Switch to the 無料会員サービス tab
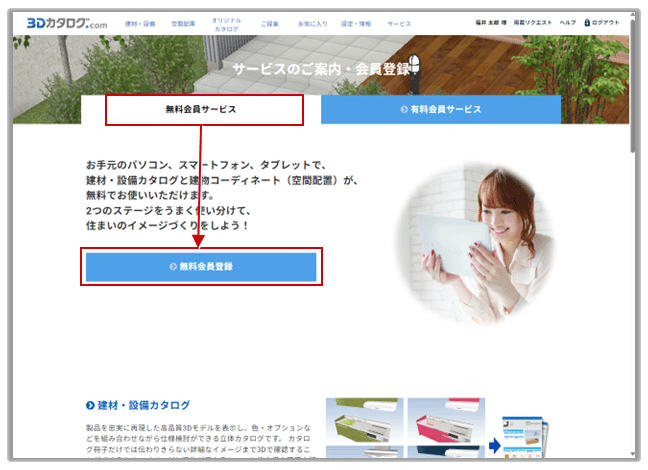 click(x=201, y=109)
